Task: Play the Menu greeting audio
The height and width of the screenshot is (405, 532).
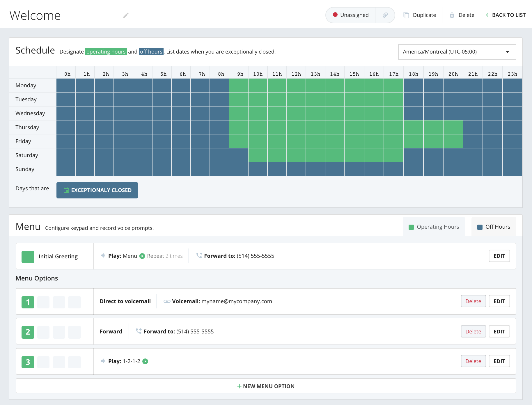Action: tap(142, 256)
